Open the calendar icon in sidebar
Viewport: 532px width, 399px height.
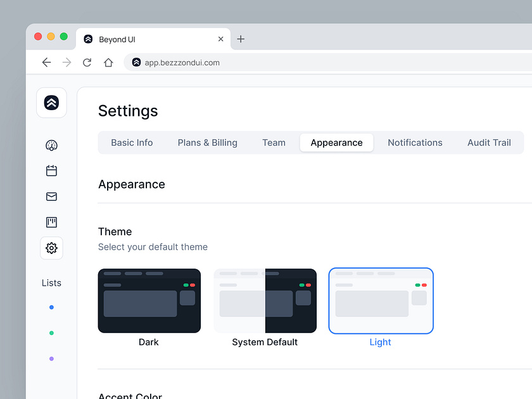tap(51, 170)
